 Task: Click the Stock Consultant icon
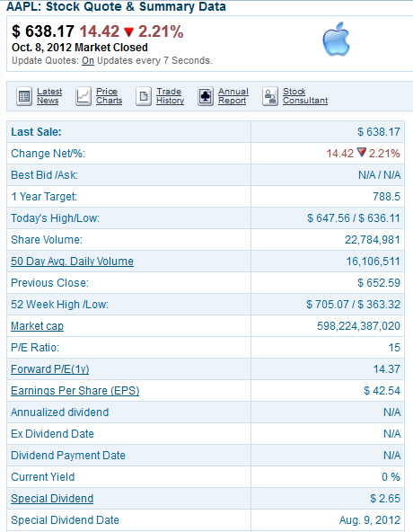point(270,96)
